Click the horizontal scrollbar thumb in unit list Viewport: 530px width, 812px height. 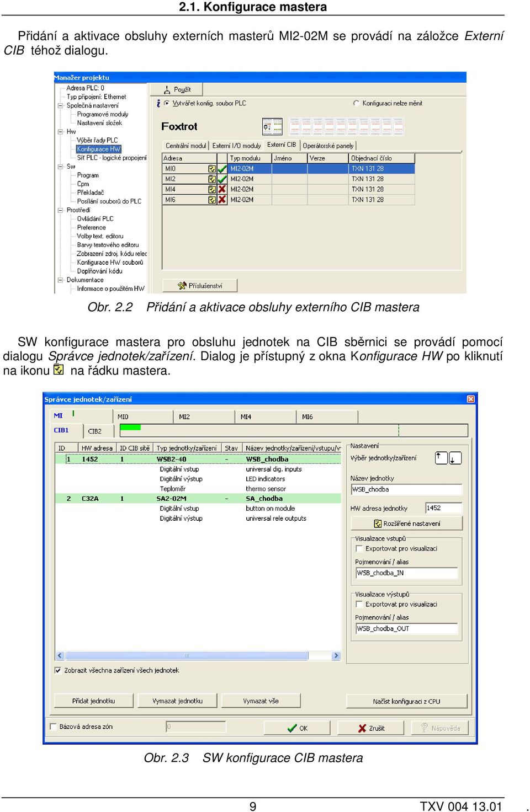187,655
